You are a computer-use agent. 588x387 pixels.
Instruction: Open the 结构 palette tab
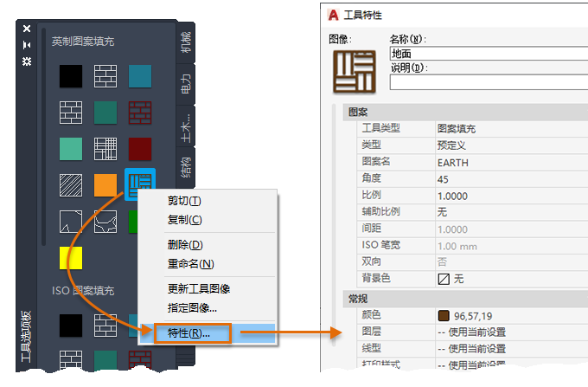[x=186, y=167]
